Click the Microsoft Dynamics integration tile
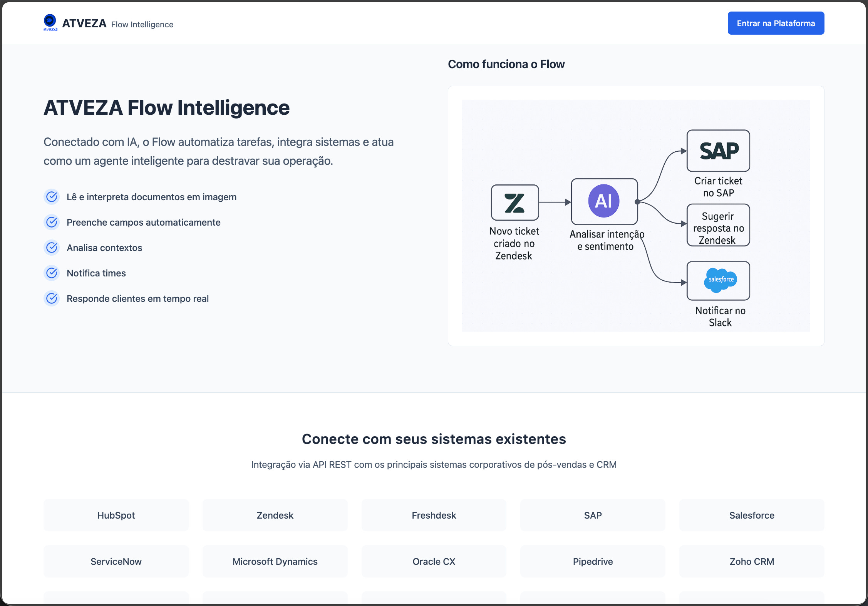This screenshot has width=868, height=606. click(x=275, y=561)
